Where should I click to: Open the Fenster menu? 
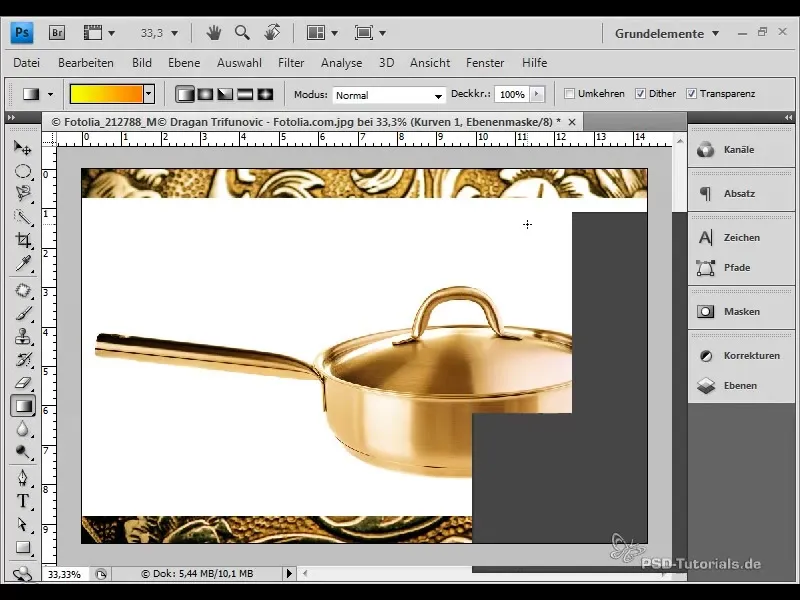485,63
